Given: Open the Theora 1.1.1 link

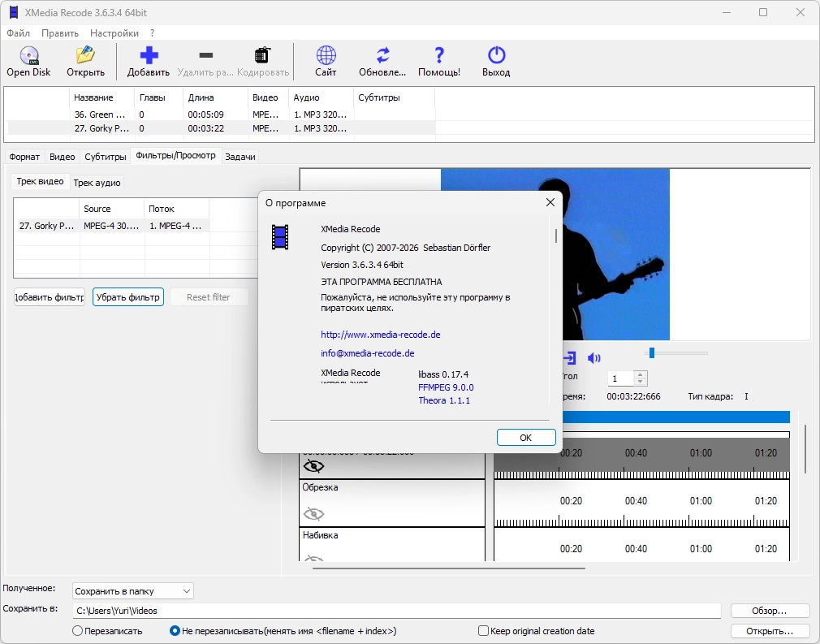Looking at the screenshot, I should point(444,400).
